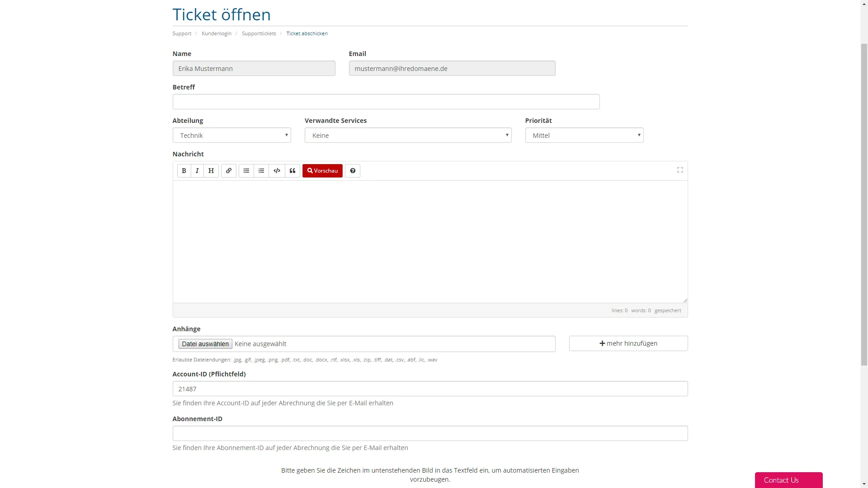Insert an unordered bullet list
The image size is (868, 488).
[246, 171]
